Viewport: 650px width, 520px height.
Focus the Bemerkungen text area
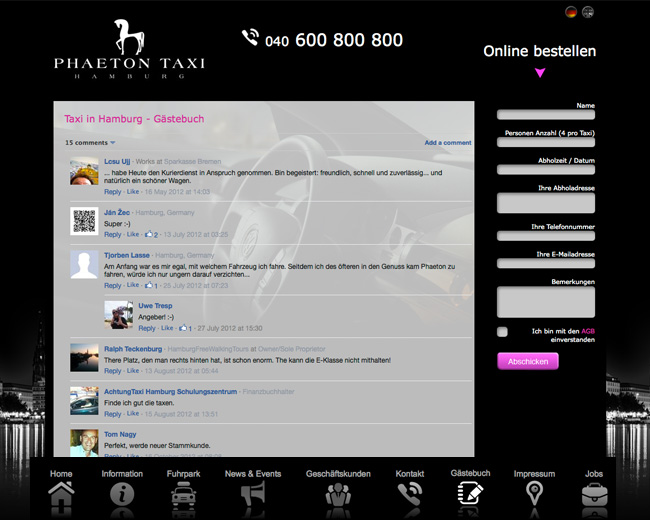coord(545,302)
